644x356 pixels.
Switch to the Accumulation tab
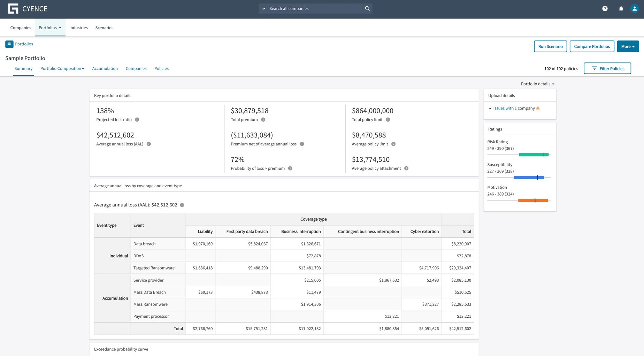pyautogui.click(x=105, y=68)
